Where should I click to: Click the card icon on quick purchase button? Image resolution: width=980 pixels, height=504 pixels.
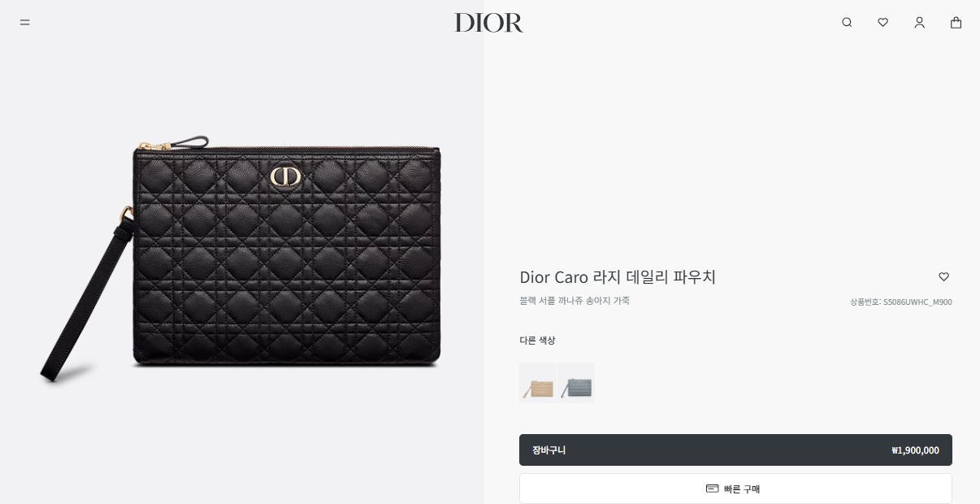(x=712, y=489)
